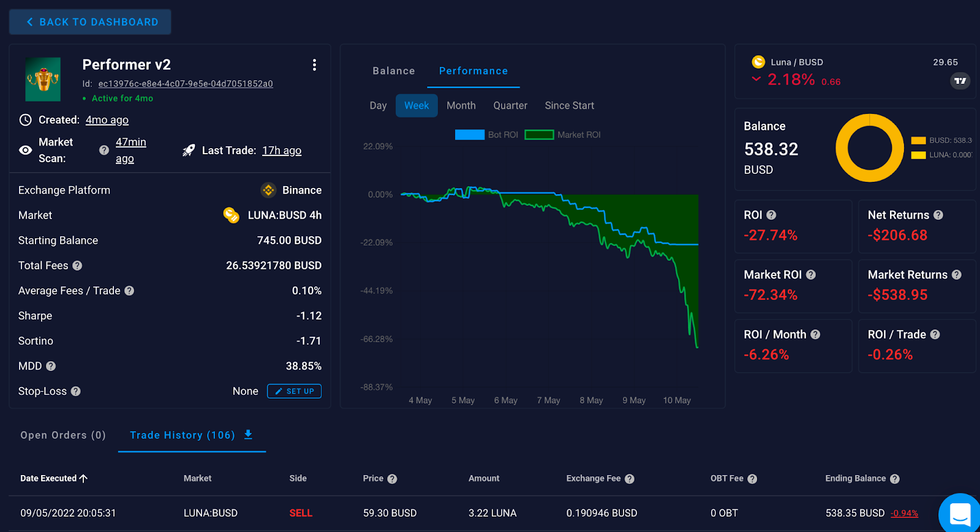Switch to the Balance tab
The height and width of the screenshot is (532, 980).
coord(394,71)
